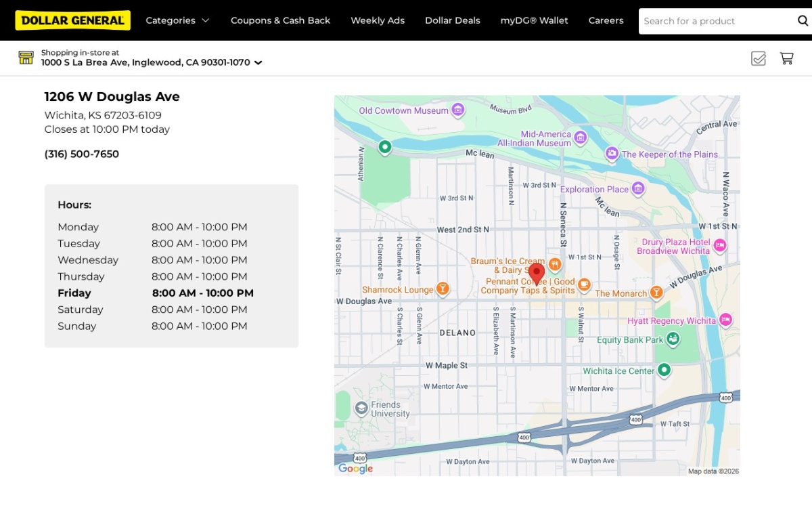Select the Wichita, KS 67203-6109 text
812x508 pixels.
click(x=103, y=115)
